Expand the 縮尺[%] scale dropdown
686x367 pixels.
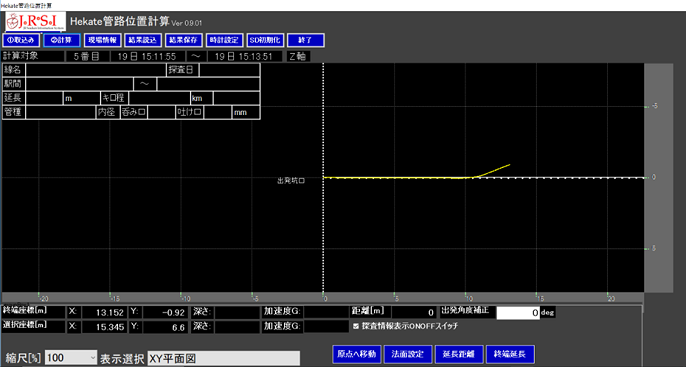point(71,358)
